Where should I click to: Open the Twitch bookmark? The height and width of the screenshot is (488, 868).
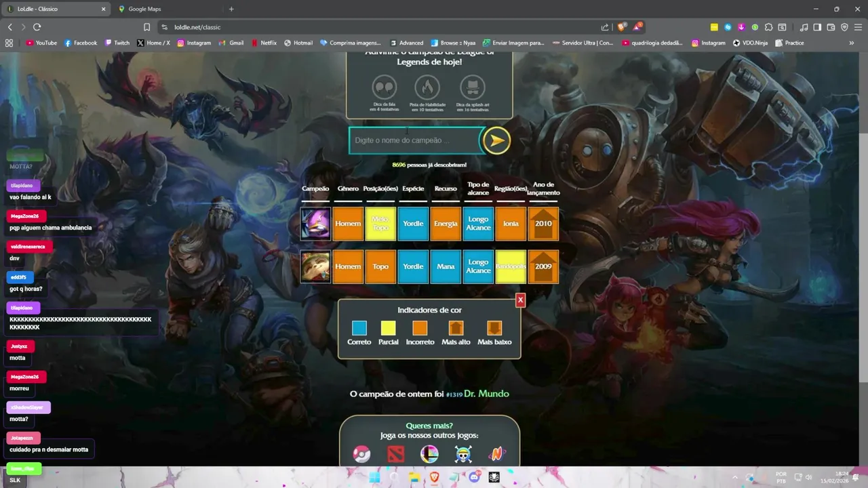[117, 43]
